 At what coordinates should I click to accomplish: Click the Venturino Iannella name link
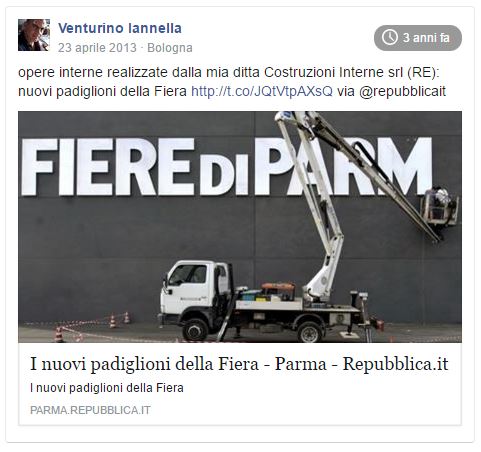point(120,28)
